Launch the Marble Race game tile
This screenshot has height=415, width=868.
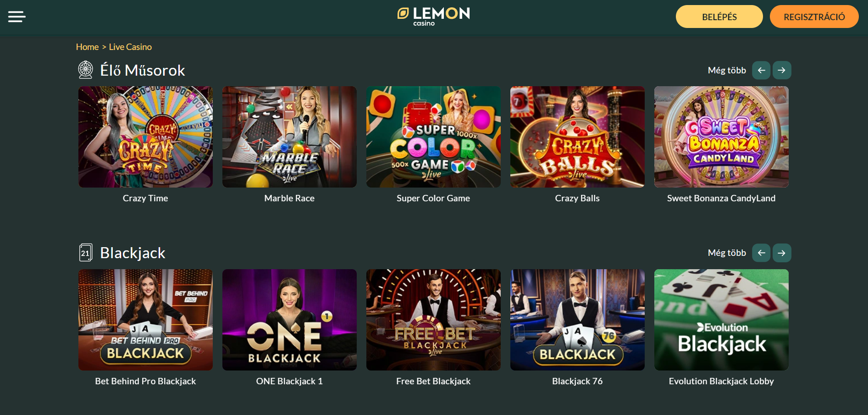[289, 137]
